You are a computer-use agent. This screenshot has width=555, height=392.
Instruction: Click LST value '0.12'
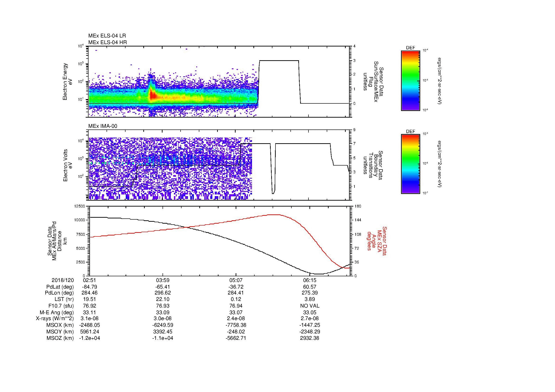pos(236,300)
